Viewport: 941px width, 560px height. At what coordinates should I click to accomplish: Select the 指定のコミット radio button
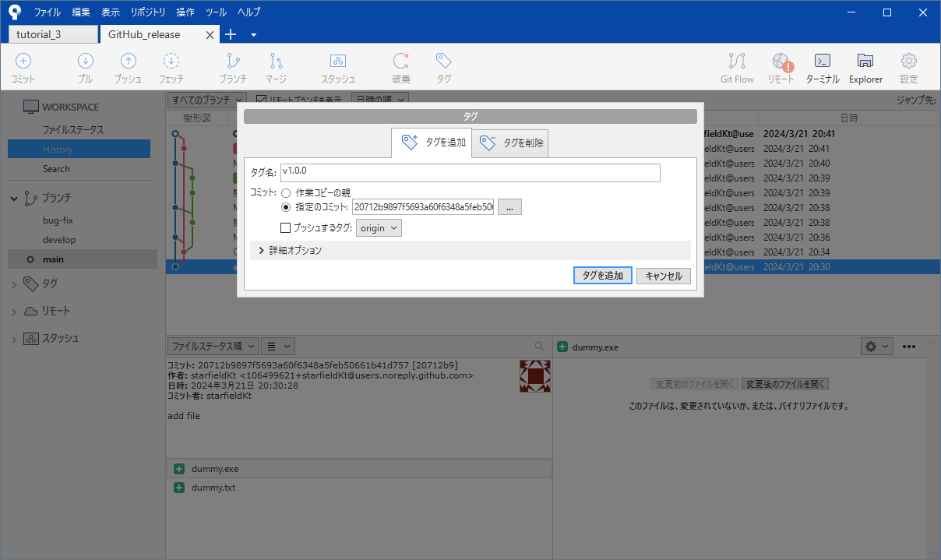[x=286, y=207]
